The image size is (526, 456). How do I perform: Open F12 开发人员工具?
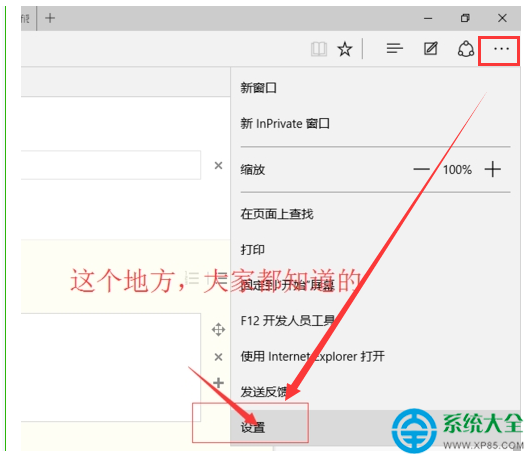287,321
